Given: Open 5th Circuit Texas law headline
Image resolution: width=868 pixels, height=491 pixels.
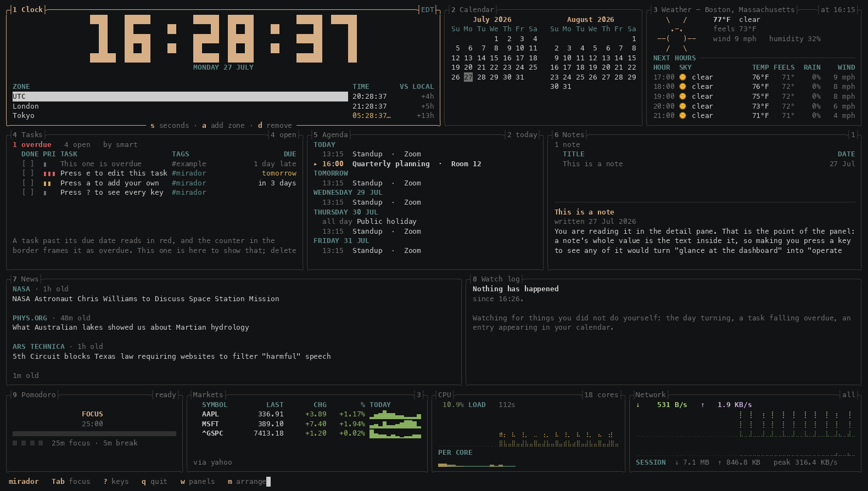Looking at the screenshot, I should (172, 357).
